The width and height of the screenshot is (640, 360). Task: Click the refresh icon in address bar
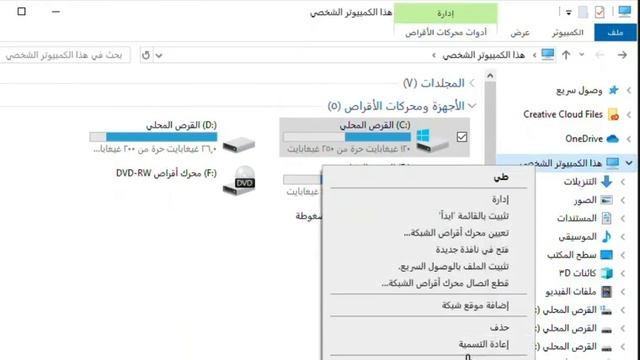pyautogui.click(x=146, y=55)
